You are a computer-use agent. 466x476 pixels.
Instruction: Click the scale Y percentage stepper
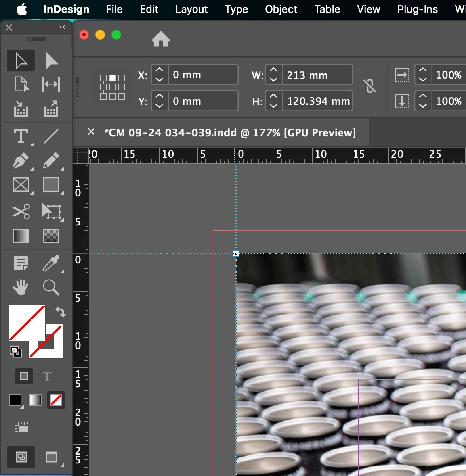pyautogui.click(x=423, y=101)
